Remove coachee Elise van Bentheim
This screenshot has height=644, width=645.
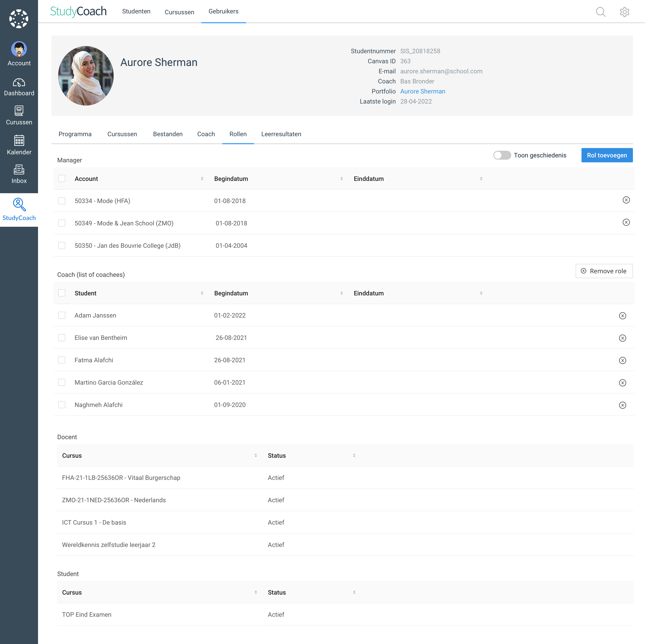[x=622, y=338]
